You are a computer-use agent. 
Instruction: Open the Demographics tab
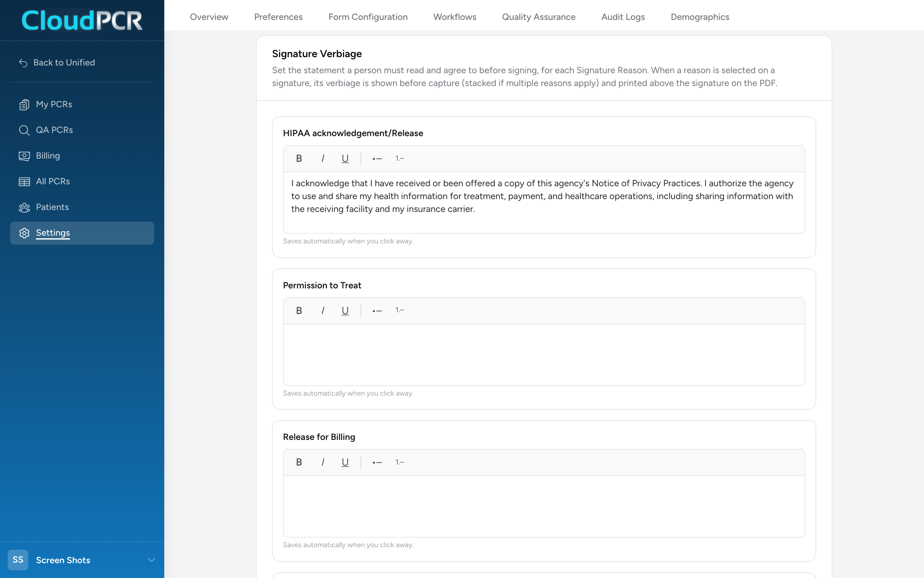(x=700, y=17)
